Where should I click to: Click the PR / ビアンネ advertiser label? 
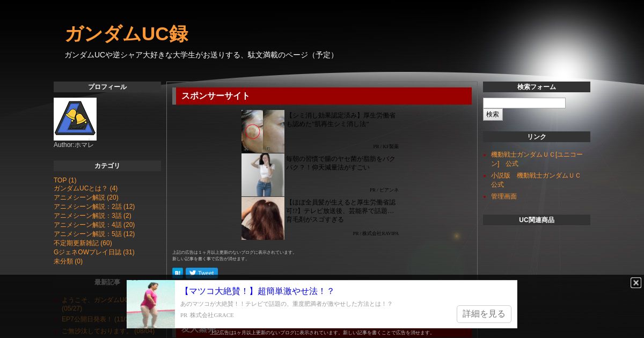click(x=384, y=190)
